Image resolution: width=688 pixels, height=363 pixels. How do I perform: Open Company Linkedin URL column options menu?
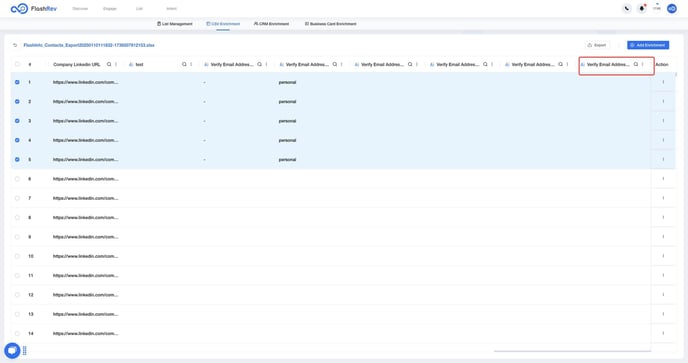click(116, 65)
